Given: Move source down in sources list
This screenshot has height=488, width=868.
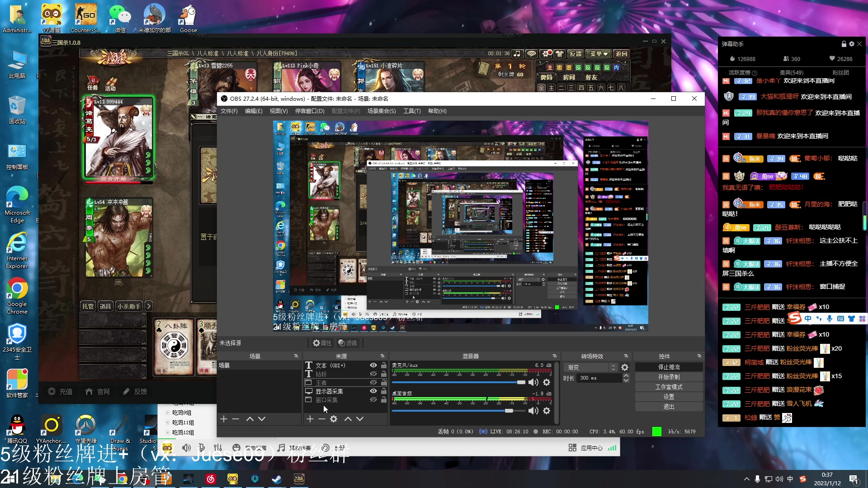Looking at the screenshot, I should pyautogui.click(x=360, y=419).
